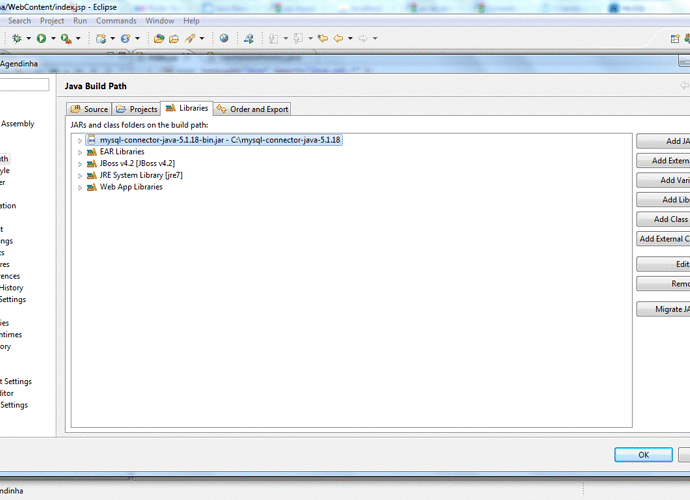Click the Remove button
690x500 pixels.
coord(663,284)
